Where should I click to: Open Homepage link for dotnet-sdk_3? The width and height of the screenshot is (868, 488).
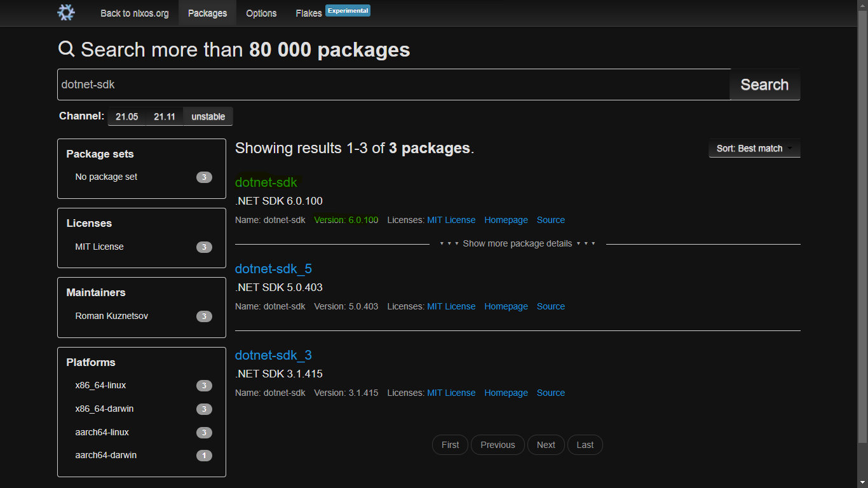click(506, 393)
